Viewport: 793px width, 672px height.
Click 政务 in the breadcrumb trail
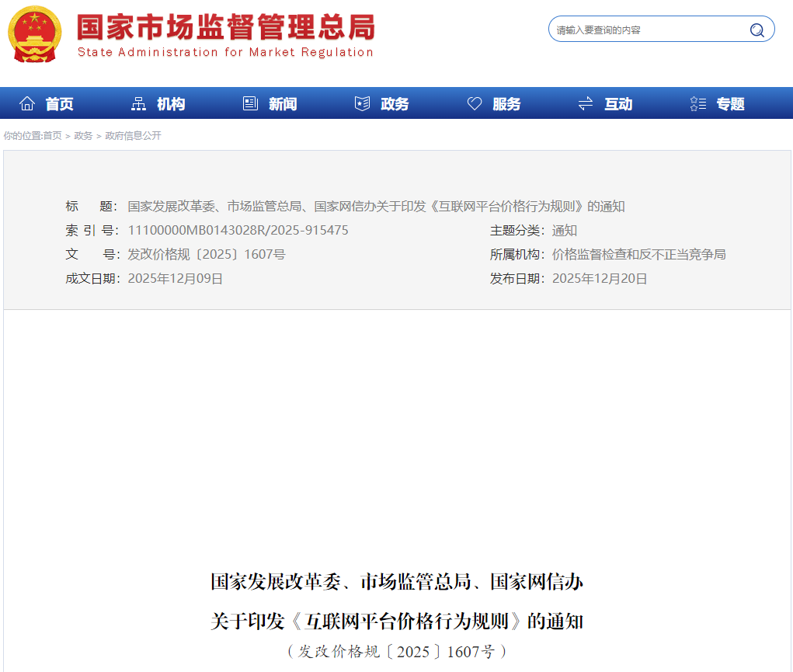[x=83, y=136]
